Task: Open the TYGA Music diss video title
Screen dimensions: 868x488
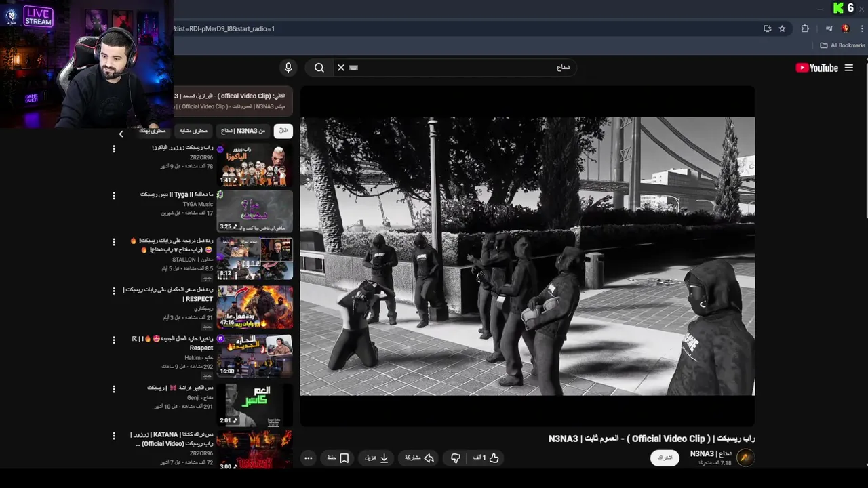Action: pyautogui.click(x=177, y=195)
